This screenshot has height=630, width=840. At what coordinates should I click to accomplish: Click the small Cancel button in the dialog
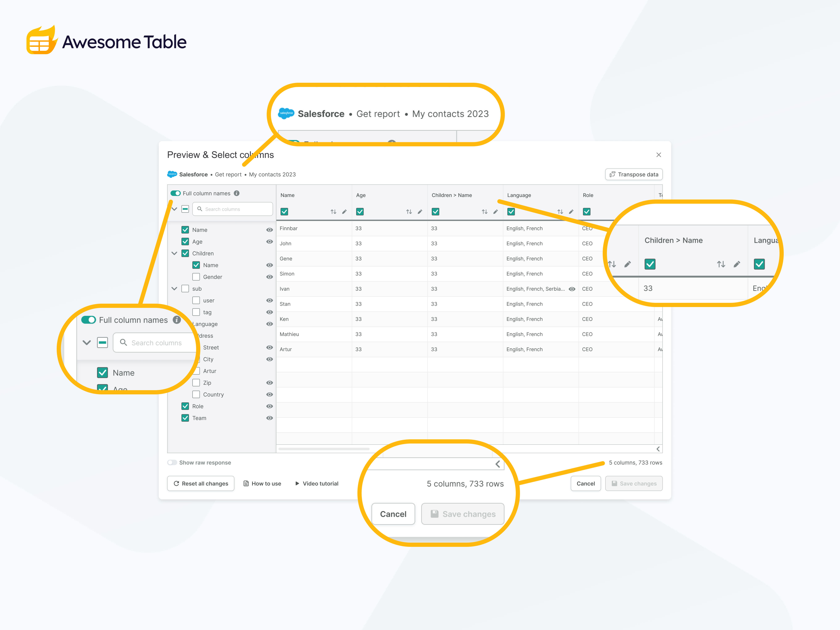tap(585, 484)
